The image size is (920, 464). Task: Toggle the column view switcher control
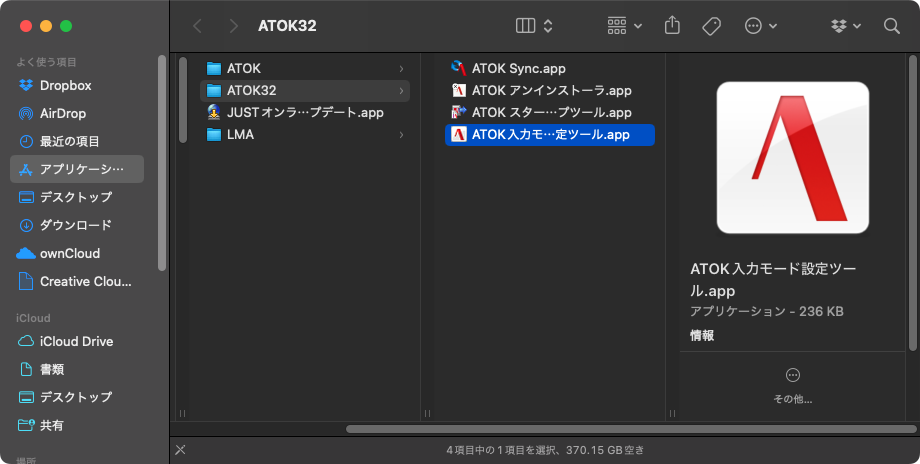click(534, 26)
